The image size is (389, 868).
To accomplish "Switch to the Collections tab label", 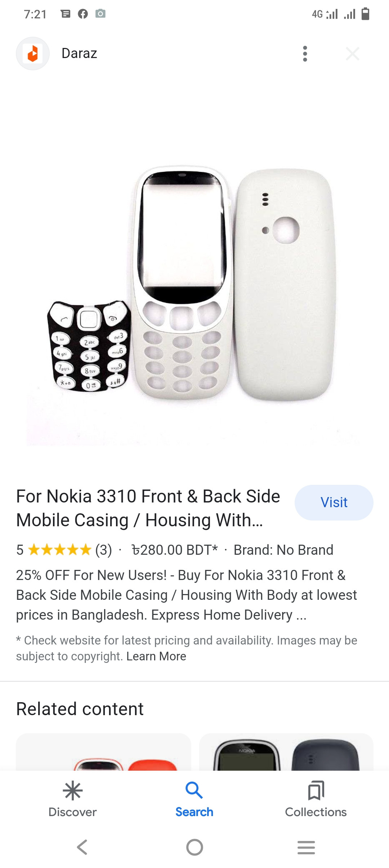I will [x=316, y=812].
